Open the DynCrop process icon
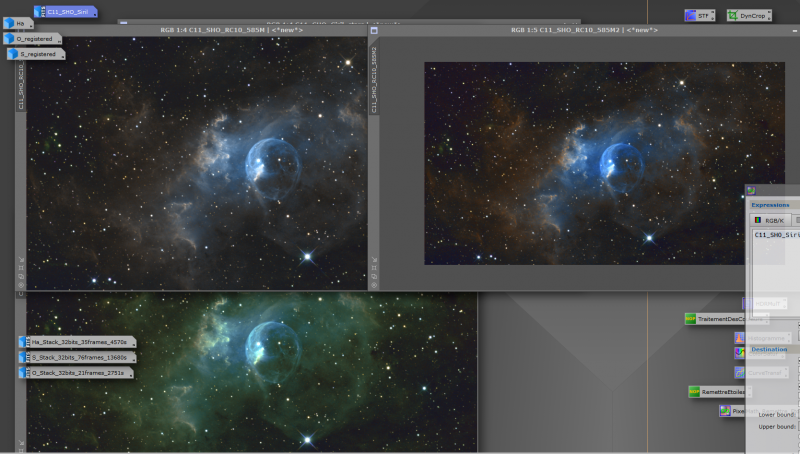This screenshot has height=454, width=800. 749,16
